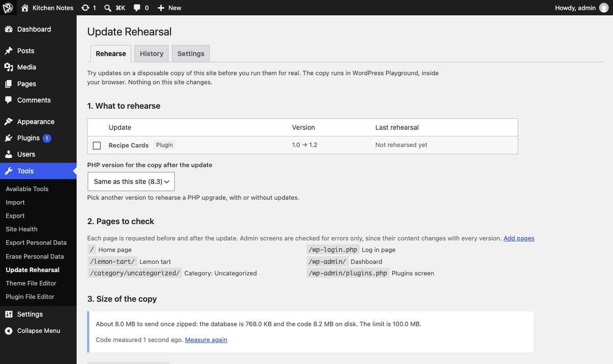Open the search magnifier icon
The image size is (613, 364).
coord(108,8)
